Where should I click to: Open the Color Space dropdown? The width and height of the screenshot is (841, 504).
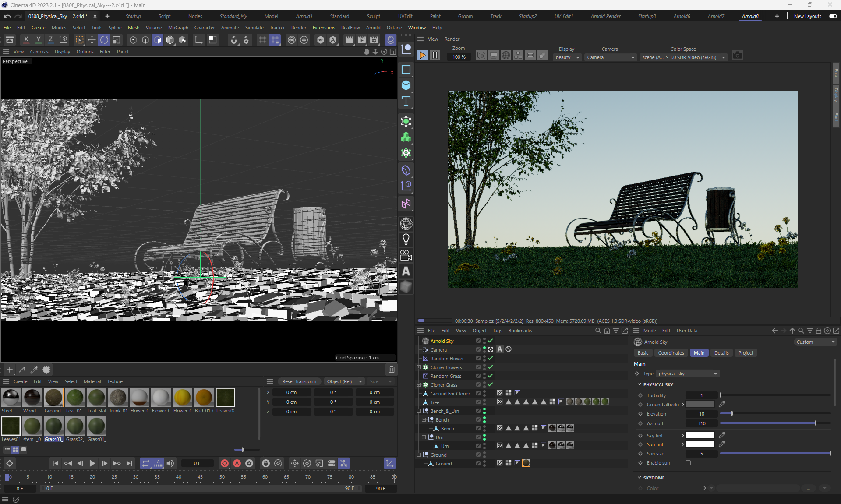683,57
